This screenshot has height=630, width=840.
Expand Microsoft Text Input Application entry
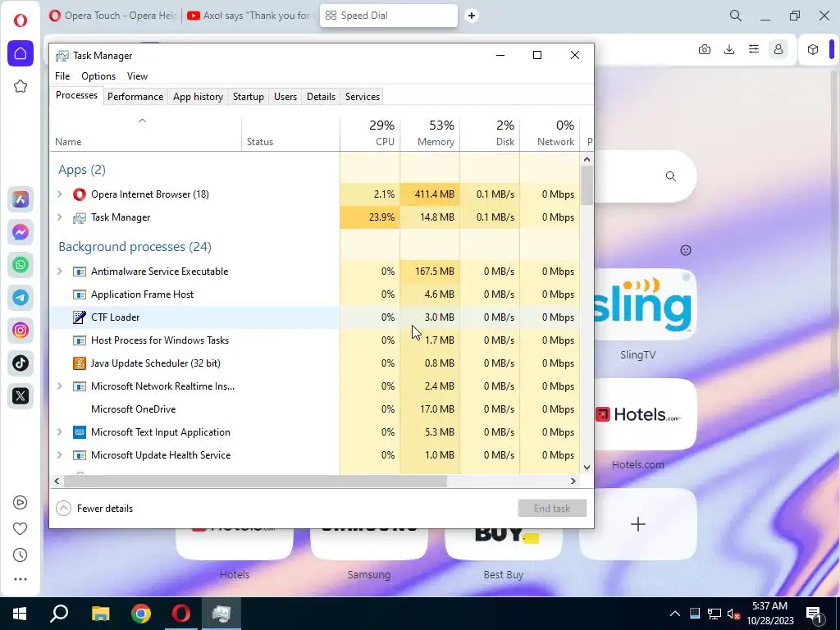[x=60, y=431]
